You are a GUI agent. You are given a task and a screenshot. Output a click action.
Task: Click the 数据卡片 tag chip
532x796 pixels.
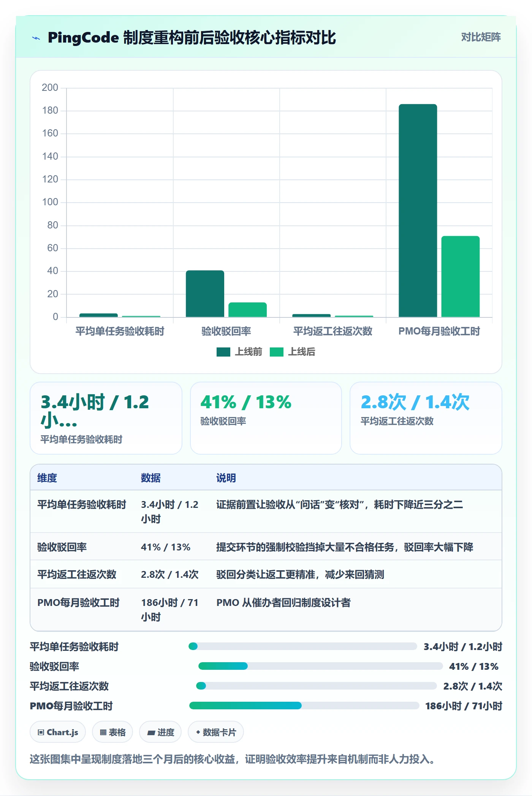point(216,732)
